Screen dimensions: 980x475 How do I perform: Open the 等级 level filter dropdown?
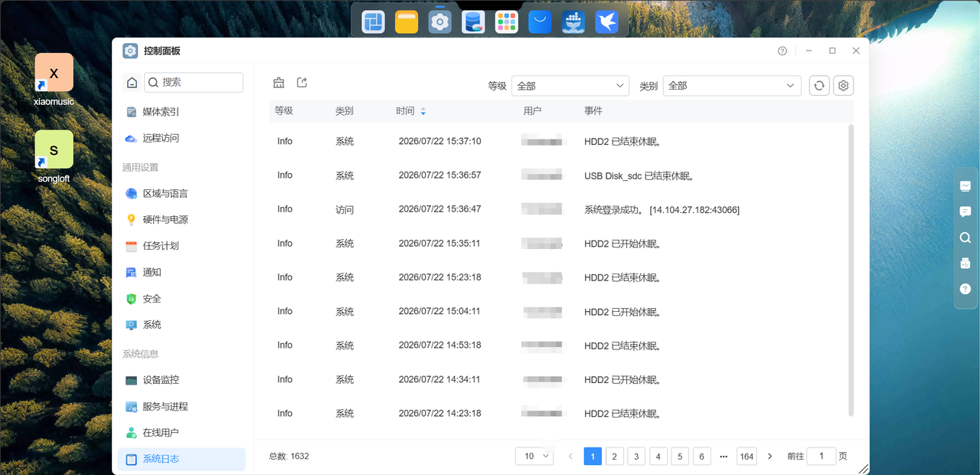[x=570, y=86]
